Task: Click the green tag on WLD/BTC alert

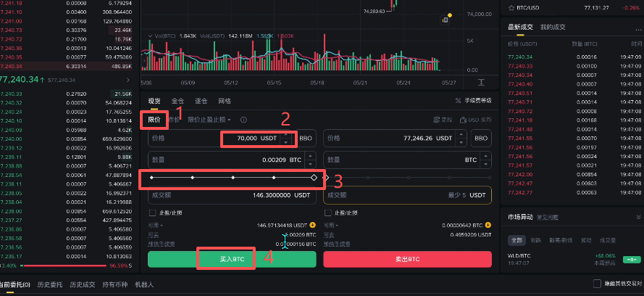Action: [631, 260]
